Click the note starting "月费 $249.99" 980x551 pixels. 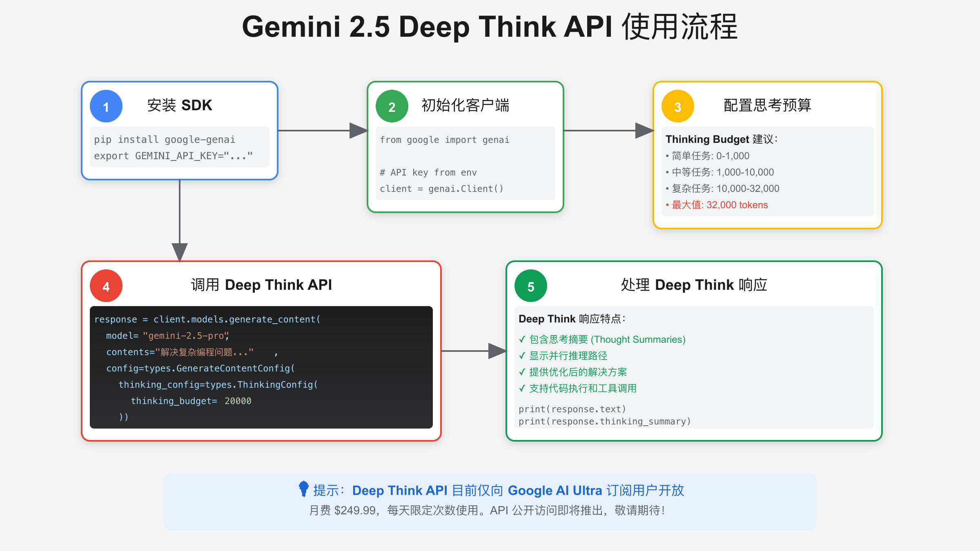tap(488, 510)
